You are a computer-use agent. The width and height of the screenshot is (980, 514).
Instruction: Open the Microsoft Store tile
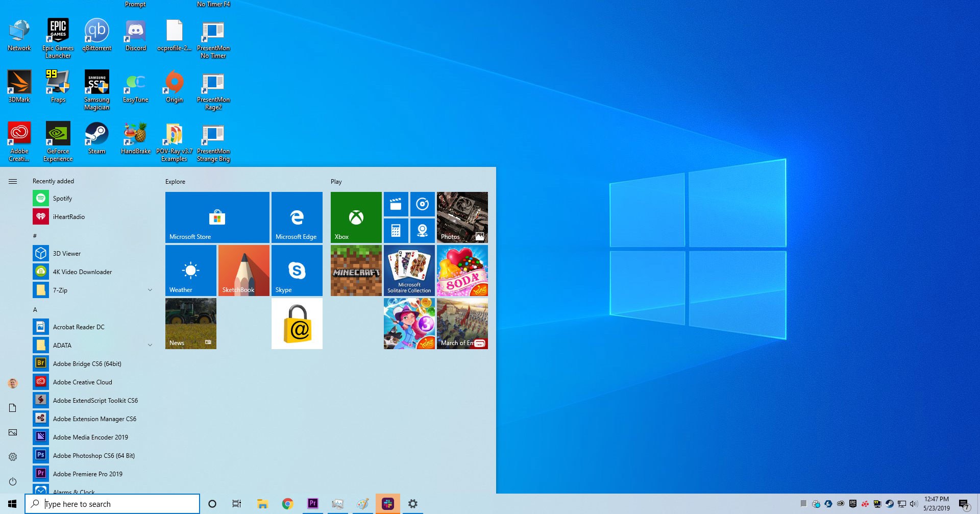[x=217, y=217]
